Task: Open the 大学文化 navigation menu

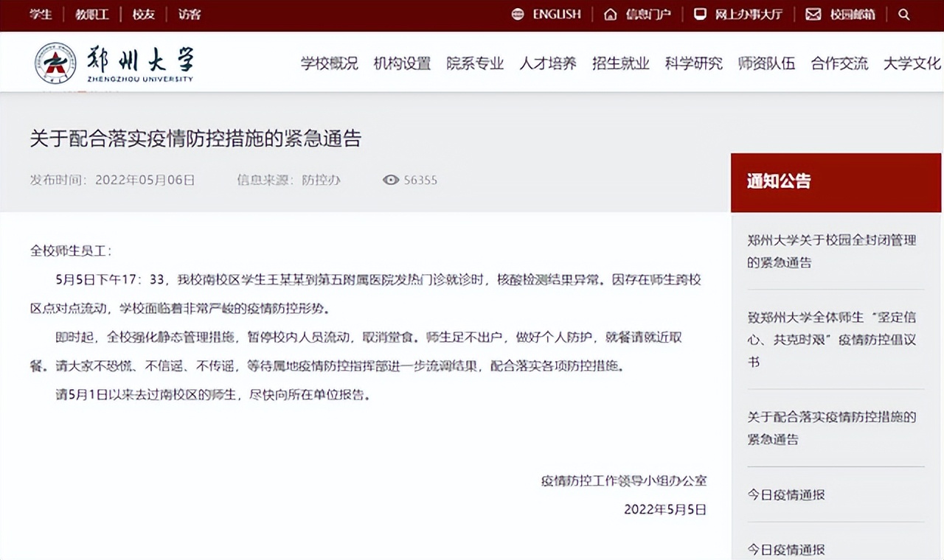Action: 913,64
